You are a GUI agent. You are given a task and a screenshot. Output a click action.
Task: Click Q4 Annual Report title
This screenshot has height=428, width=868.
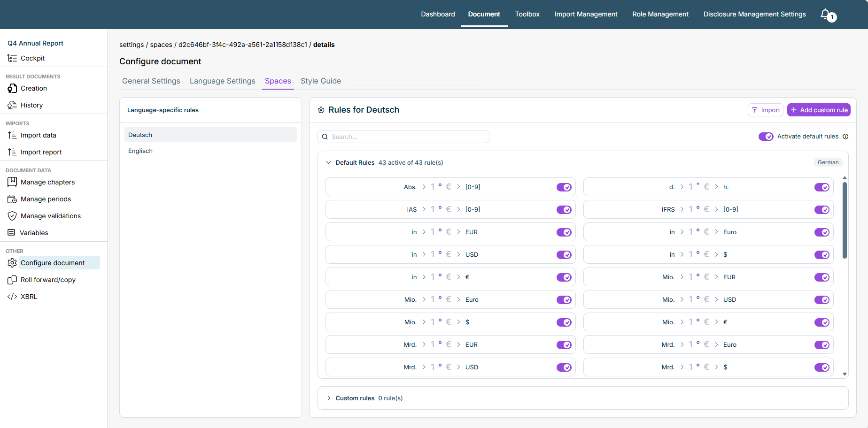point(35,43)
